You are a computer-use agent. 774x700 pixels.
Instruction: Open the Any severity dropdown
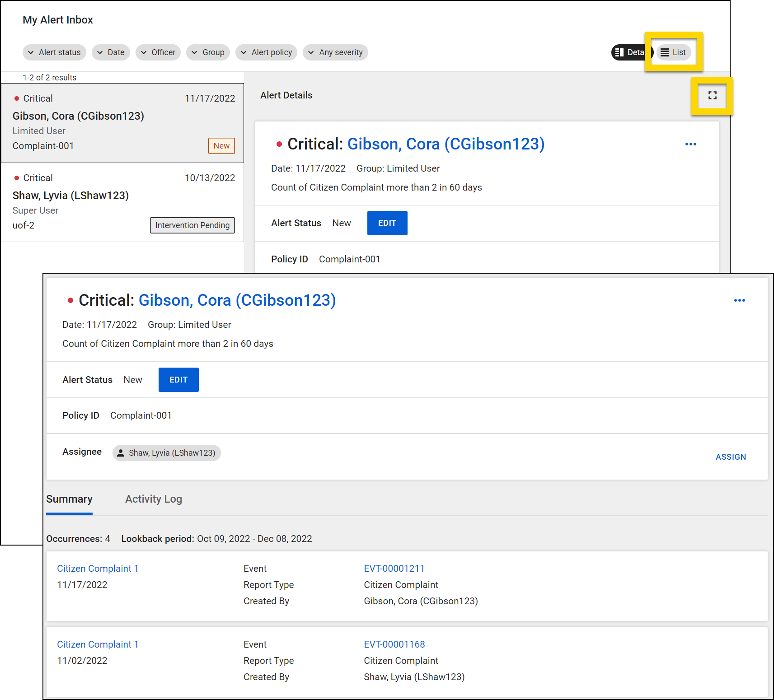[335, 52]
